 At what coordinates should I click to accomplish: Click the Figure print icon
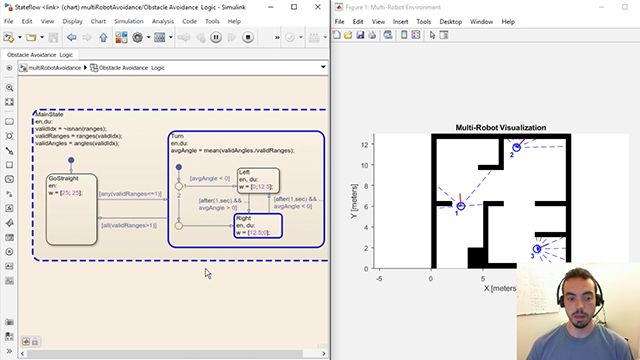(x=371, y=35)
